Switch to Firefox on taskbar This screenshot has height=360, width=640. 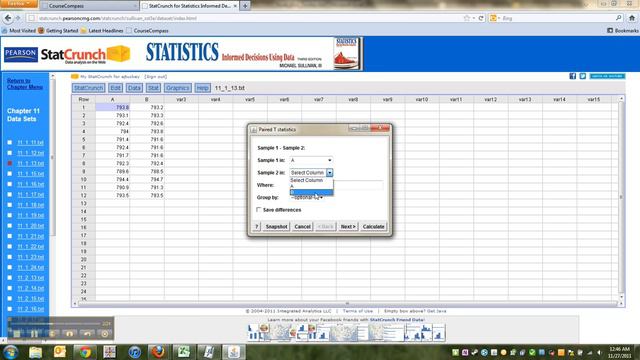(x=159, y=352)
